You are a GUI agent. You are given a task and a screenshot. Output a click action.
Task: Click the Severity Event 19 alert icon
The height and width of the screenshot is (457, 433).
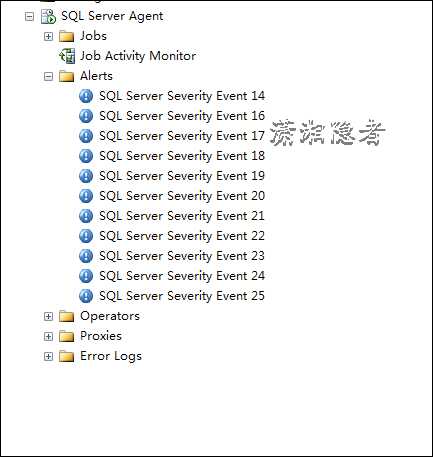tap(86, 176)
